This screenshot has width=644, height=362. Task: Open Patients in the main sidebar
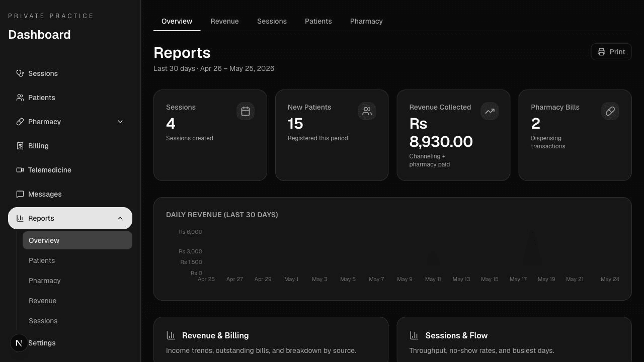pyautogui.click(x=70, y=98)
